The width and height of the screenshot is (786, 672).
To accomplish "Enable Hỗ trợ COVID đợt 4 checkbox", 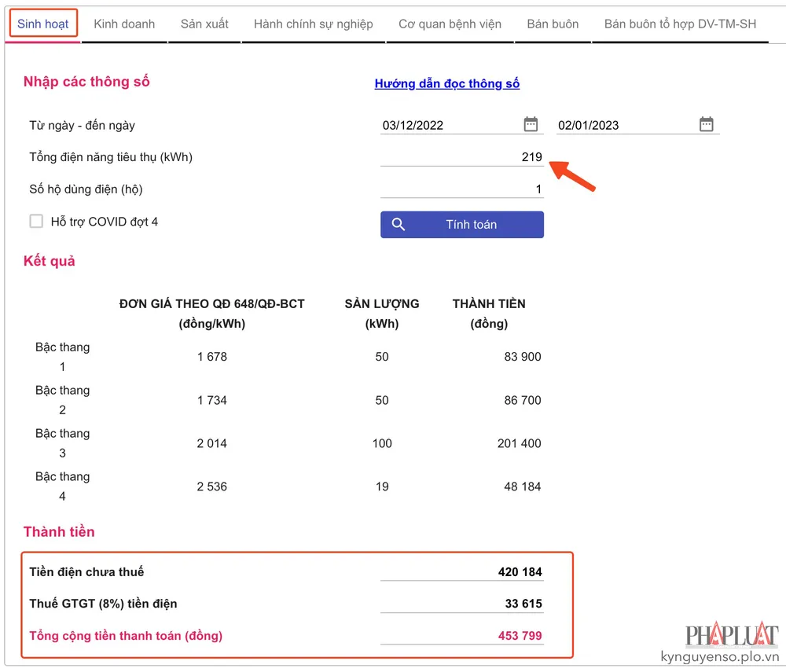I will click(36, 222).
